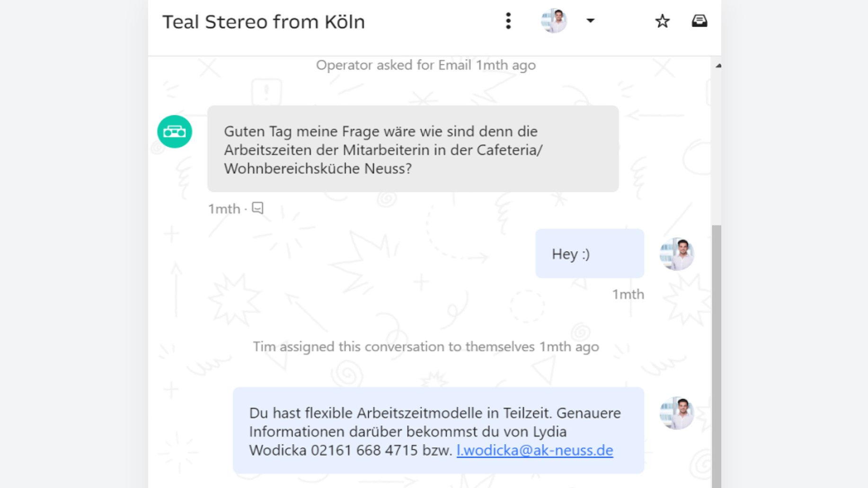
Task: Click the 1mth timestamp under visitor message
Action: tap(224, 209)
